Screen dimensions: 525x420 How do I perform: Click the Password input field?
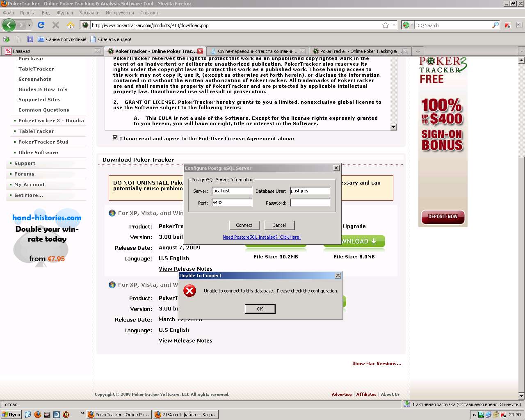(310, 203)
